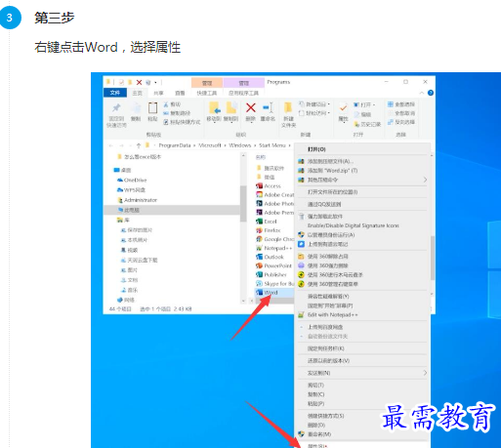This screenshot has width=501, height=448.
Task: Click the Rename ribbon icon
Action: pos(268,107)
